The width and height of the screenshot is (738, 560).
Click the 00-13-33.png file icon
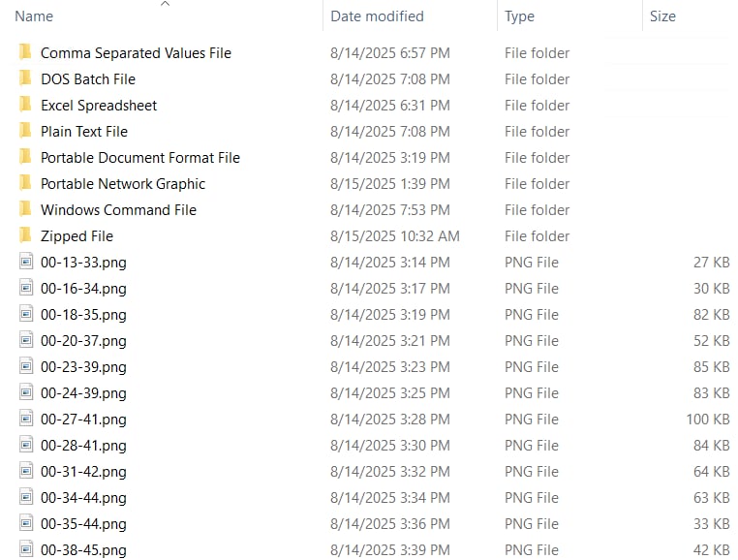point(26,262)
